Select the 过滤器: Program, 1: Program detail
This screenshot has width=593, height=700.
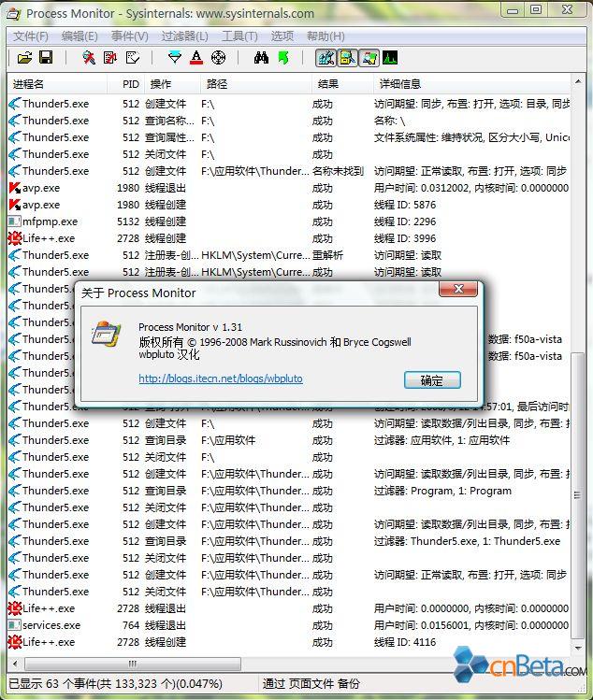pos(442,491)
